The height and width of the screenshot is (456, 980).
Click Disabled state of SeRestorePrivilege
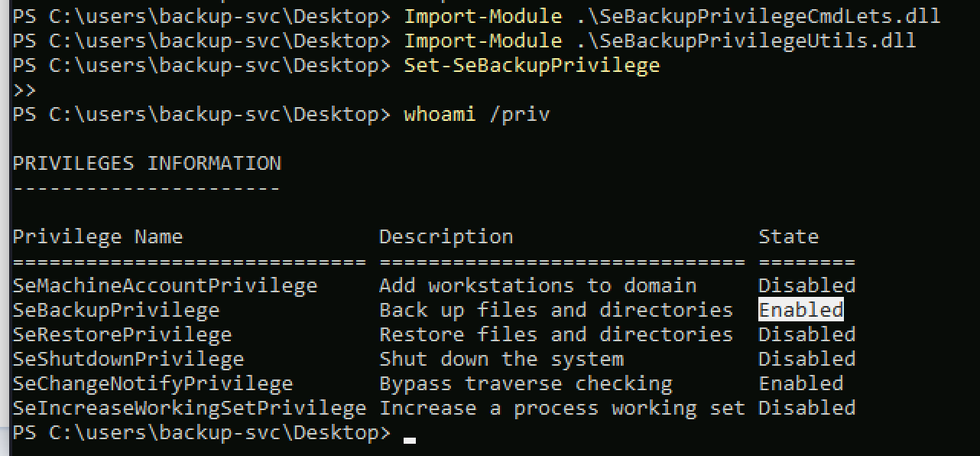[807, 334]
